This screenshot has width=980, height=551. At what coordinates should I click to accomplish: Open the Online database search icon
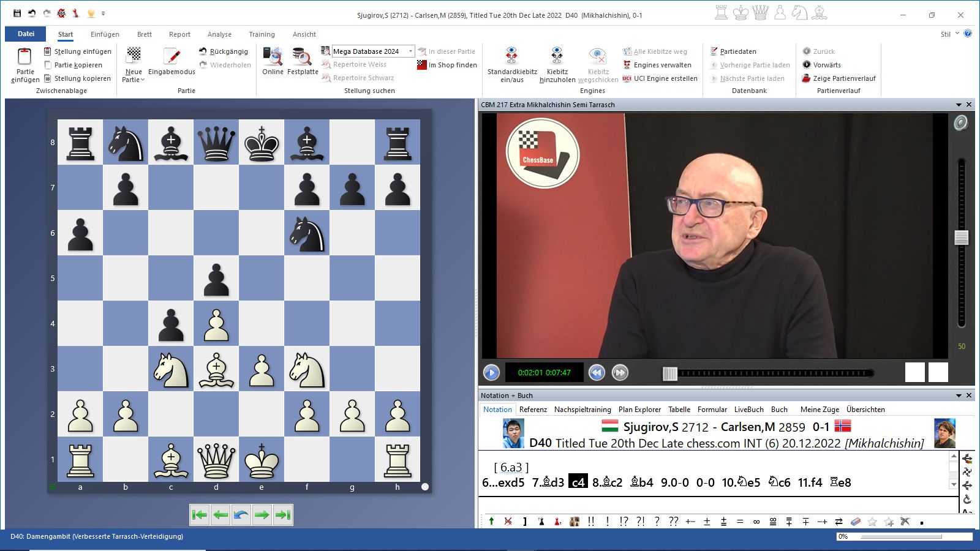(272, 59)
